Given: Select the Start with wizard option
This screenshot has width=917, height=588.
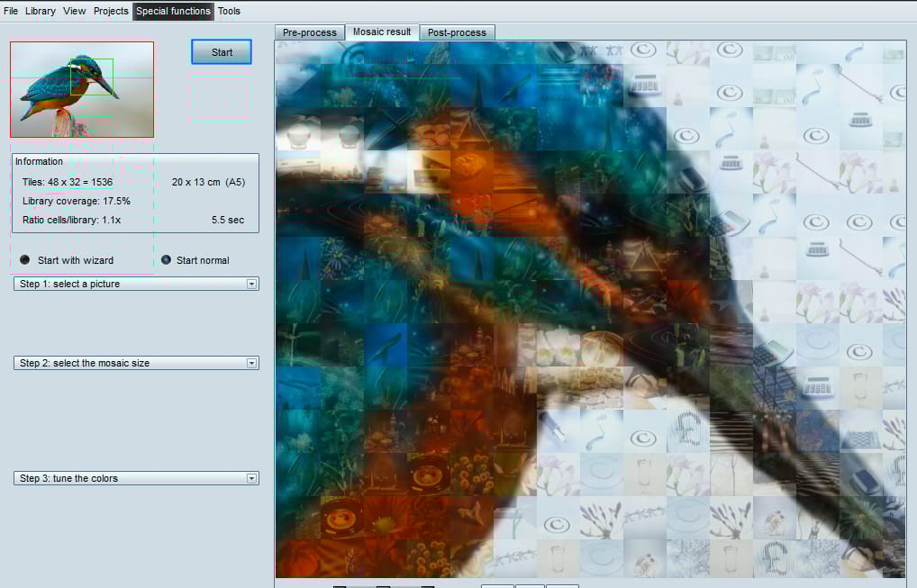Looking at the screenshot, I should pyautogui.click(x=24, y=260).
